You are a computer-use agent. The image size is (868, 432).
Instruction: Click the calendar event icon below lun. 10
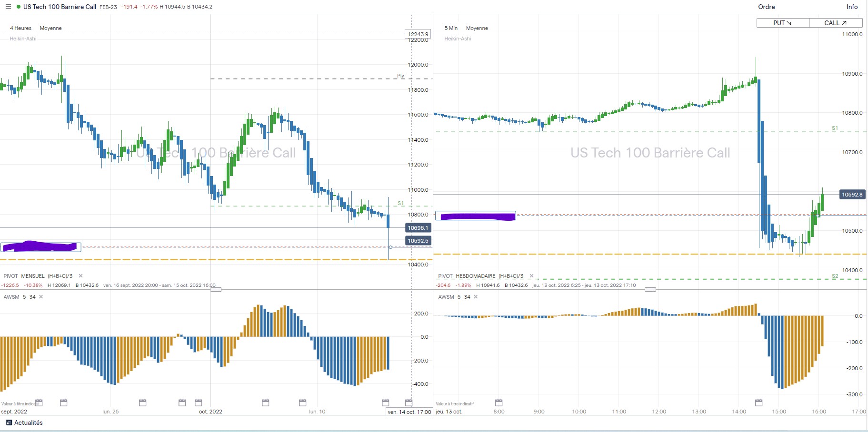(x=302, y=403)
